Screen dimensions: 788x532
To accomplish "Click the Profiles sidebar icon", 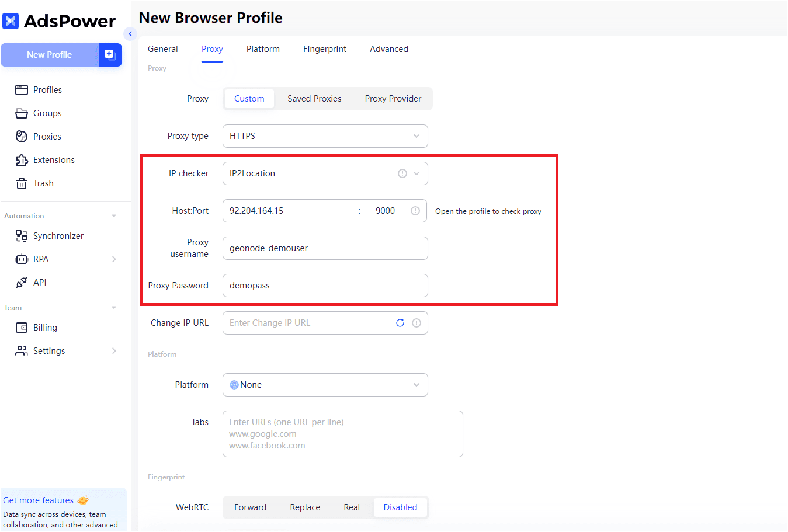I will (x=22, y=89).
